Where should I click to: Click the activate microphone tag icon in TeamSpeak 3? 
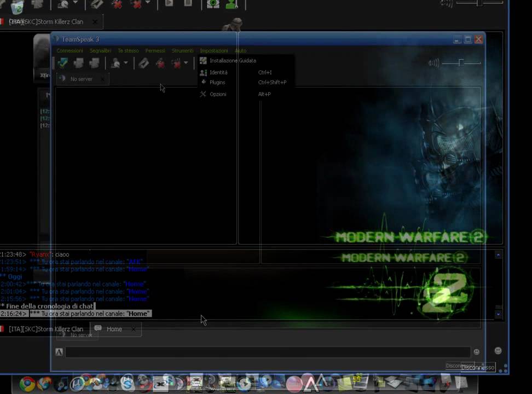143,63
